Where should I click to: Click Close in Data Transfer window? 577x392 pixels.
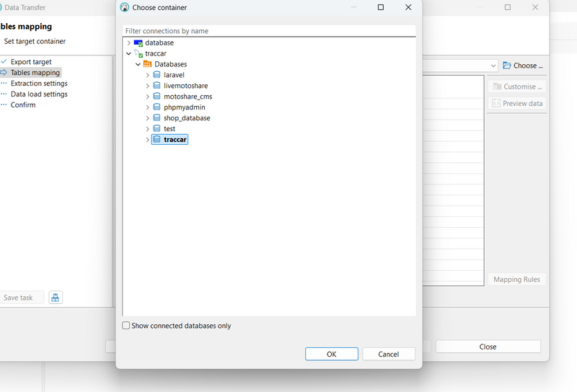point(488,347)
